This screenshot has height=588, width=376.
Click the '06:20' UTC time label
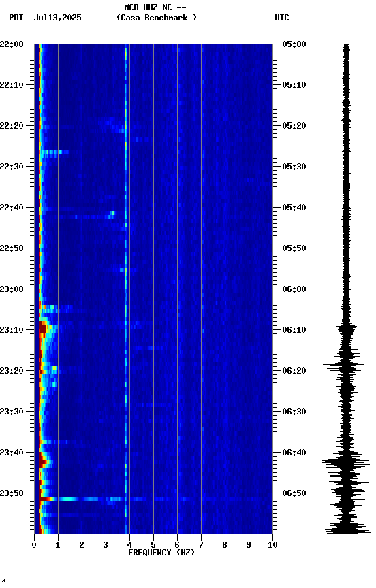click(294, 371)
